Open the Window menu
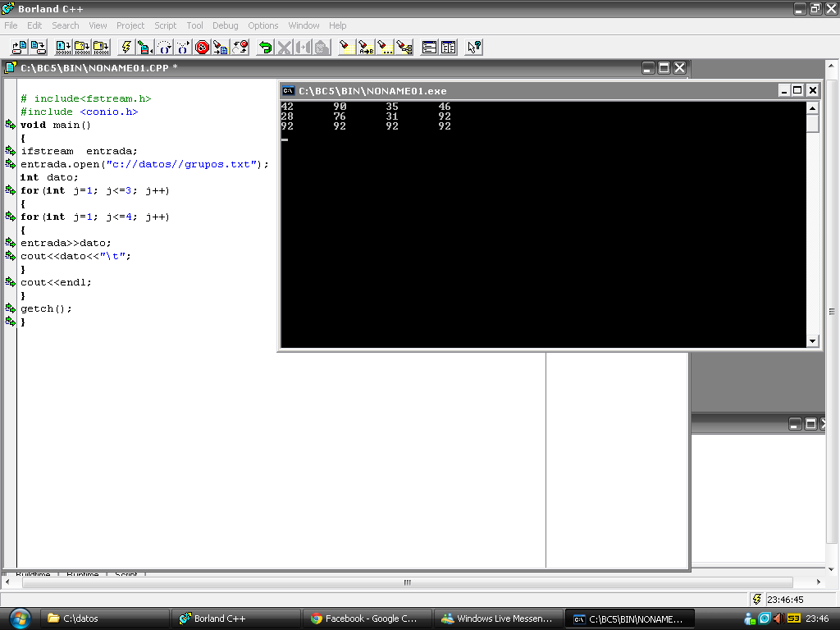The width and height of the screenshot is (840, 630). tap(304, 25)
